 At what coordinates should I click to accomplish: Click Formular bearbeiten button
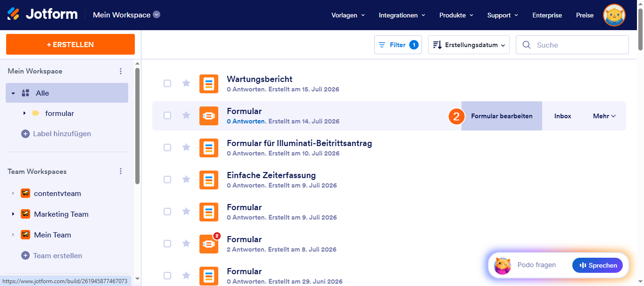[502, 116]
